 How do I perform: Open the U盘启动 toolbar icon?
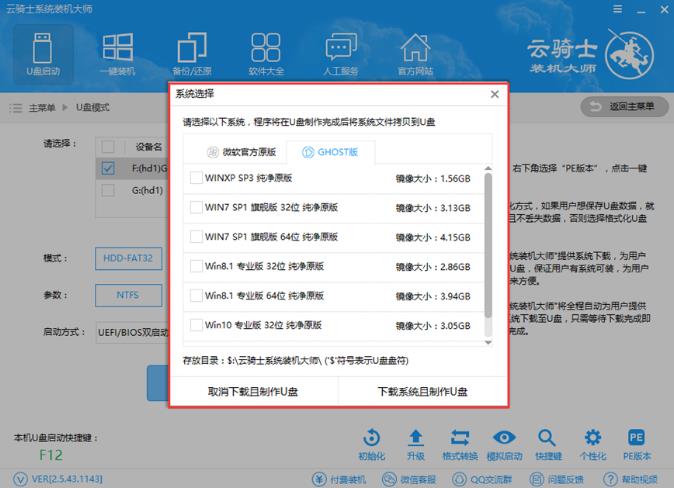[43, 54]
